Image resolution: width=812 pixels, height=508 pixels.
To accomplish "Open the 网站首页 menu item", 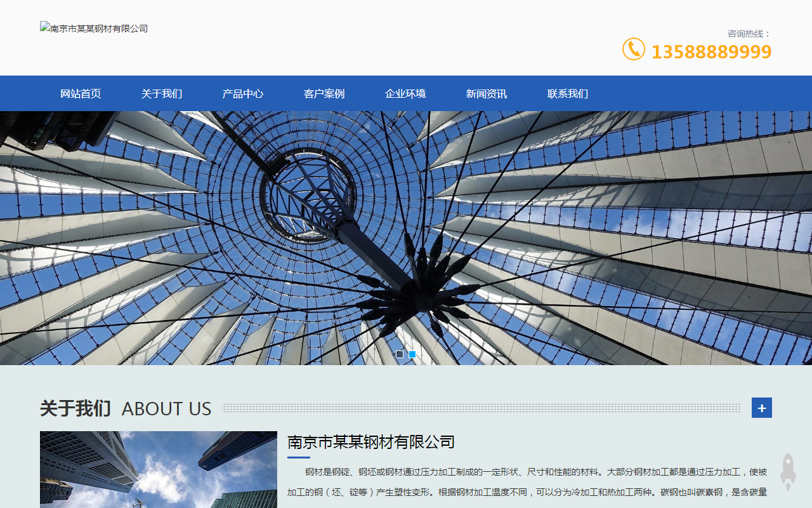I will 81,93.
